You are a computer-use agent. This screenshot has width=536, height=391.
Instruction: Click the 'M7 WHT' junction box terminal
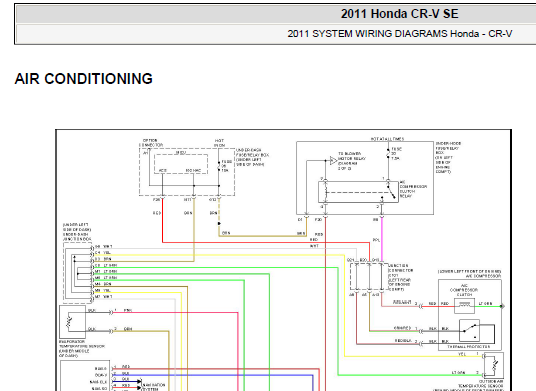[x=104, y=297]
